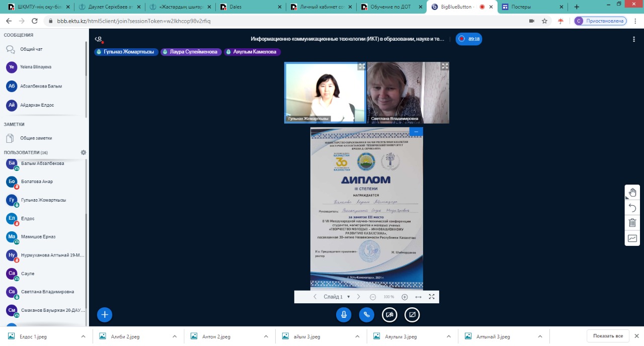Open Общий чат in the sidebar
Viewport: 644px width, 346px height.
click(x=31, y=49)
